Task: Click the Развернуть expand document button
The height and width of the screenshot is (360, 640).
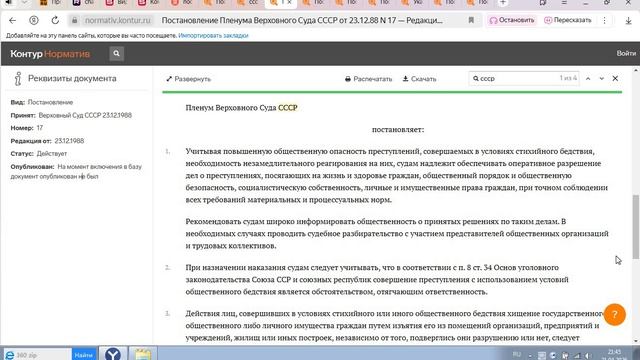Action: pyautogui.click(x=189, y=79)
